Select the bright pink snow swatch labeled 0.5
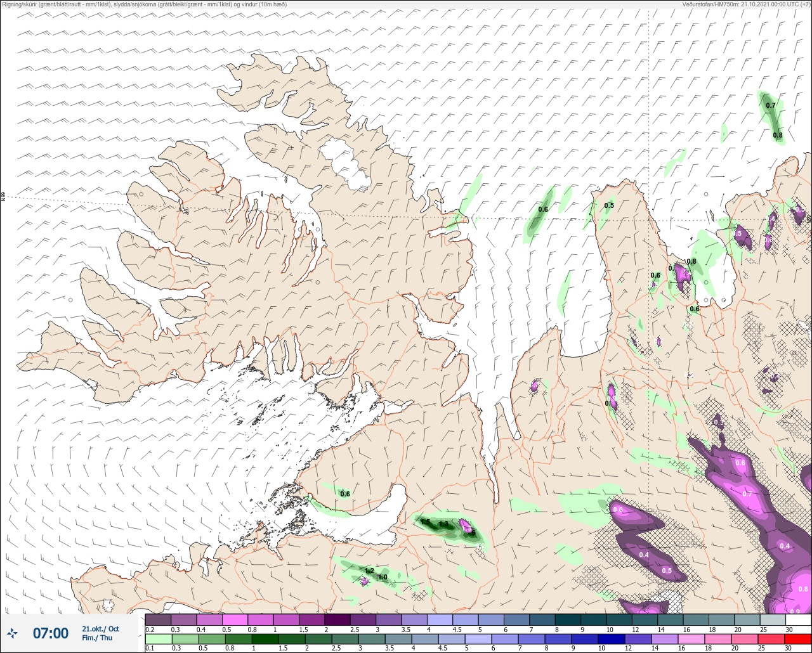Viewport: 812px width, 653px height. [x=235, y=619]
